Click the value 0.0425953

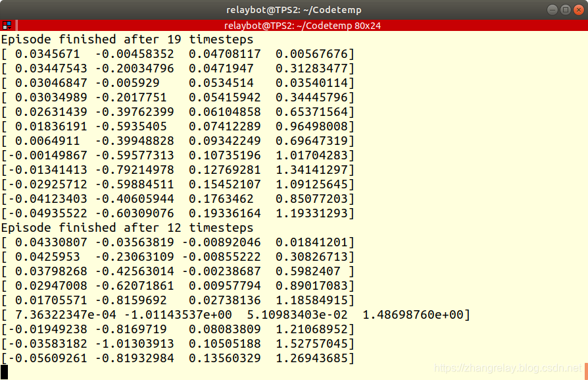47,257
